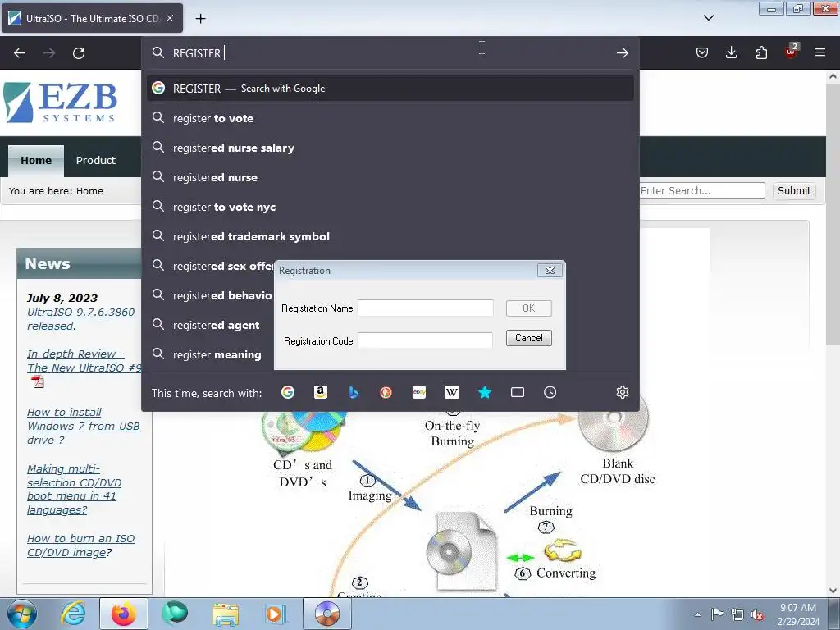Click the muted volume tray icon
Viewport: 840px width, 630px height.
click(757, 614)
